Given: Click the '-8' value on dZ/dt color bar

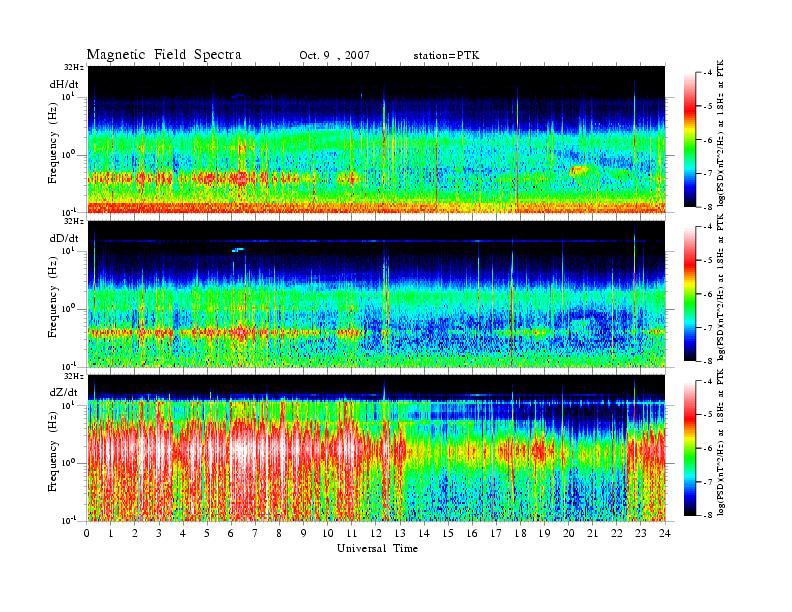Looking at the screenshot, I should click(707, 515).
